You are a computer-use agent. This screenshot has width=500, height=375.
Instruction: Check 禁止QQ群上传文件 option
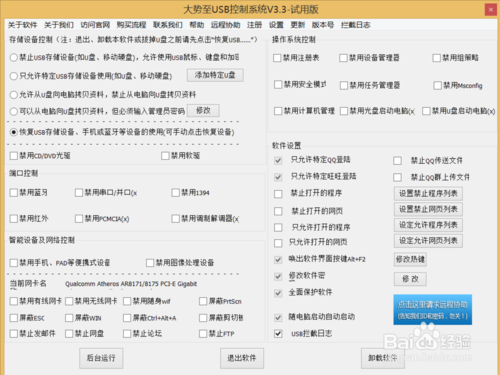click(x=397, y=177)
